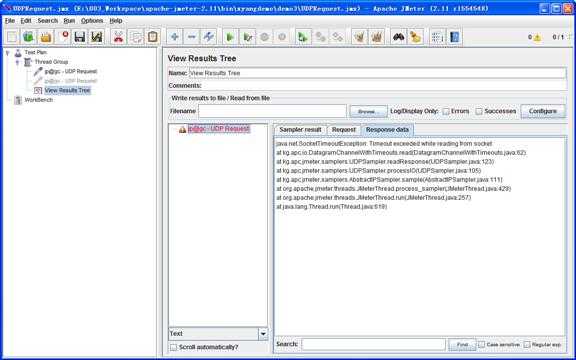Enable Scroll automatically checkbox
The width and height of the screenshot is (576, 360).
click(173, 347)
